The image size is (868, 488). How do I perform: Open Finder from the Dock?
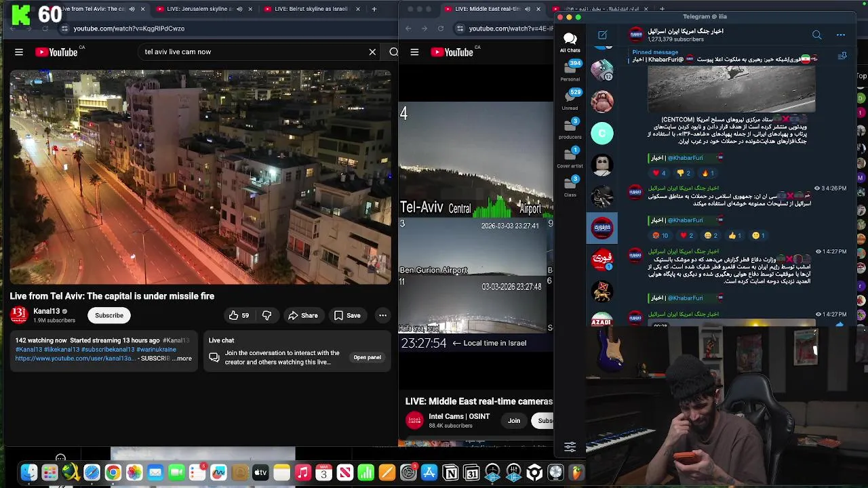pos(28,472)
